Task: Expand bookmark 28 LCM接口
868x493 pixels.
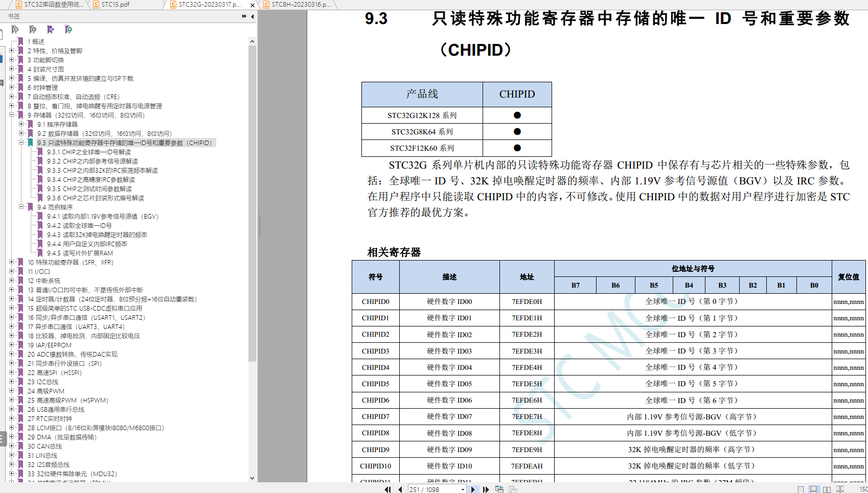Action: pos(11,428)
